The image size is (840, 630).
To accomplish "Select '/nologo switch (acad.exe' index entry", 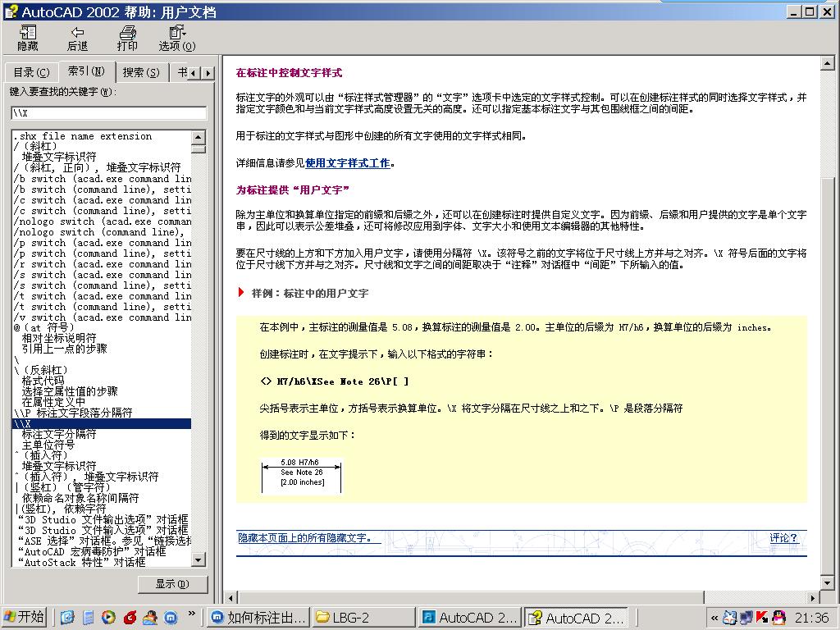I will [102, 221].
